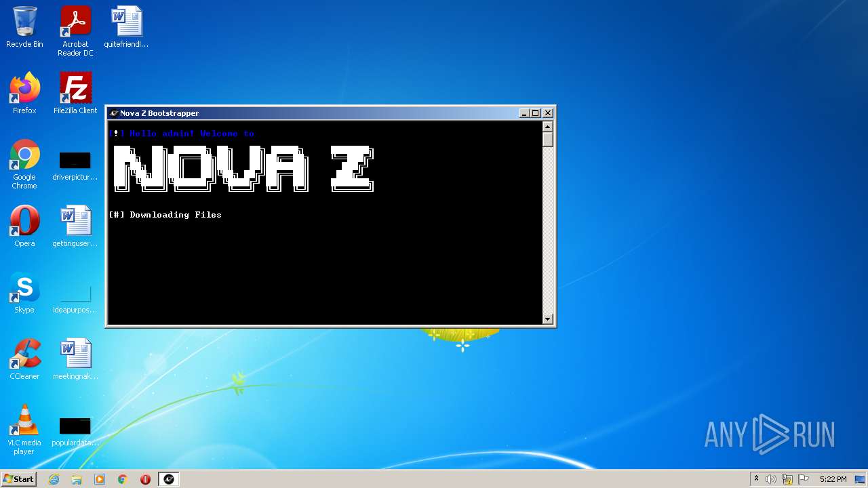This screenshot has width=868, height=488.
Task: Open the network tray icon
Action: (787, 479)
